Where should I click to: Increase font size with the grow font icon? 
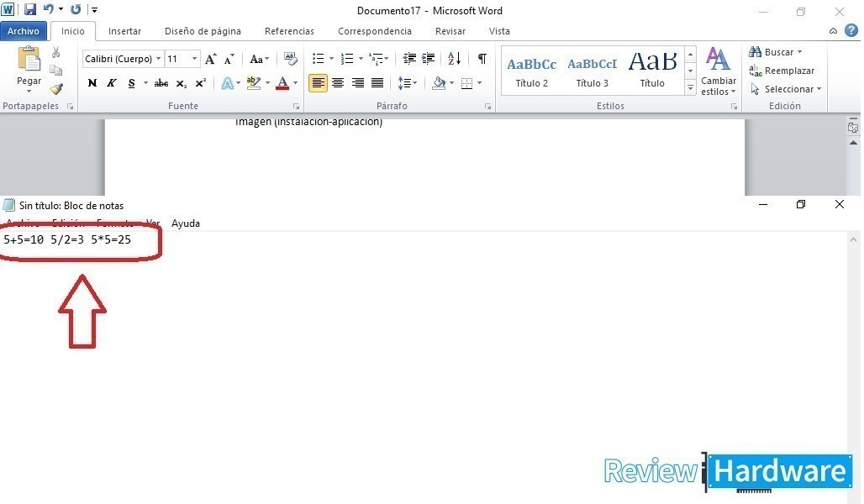[210, 59]
